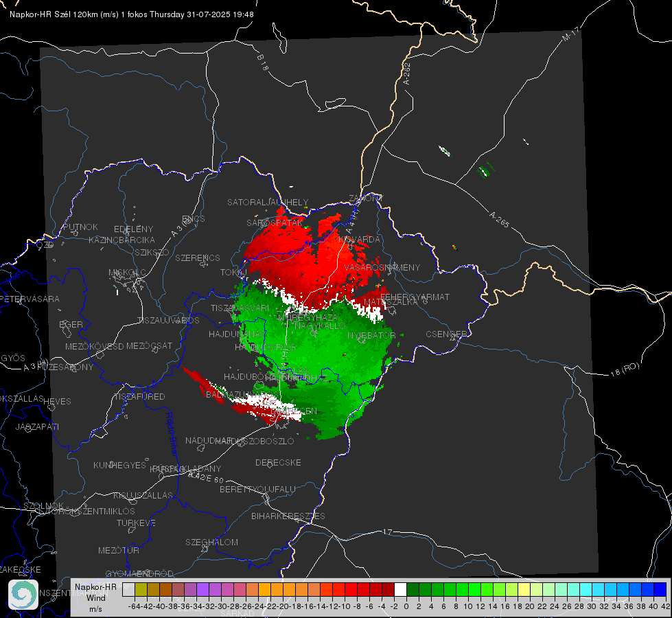The height and width of the screenshot is (618, 672).
Task: Click the TOKAJ label
Action: tap(233, 273)
